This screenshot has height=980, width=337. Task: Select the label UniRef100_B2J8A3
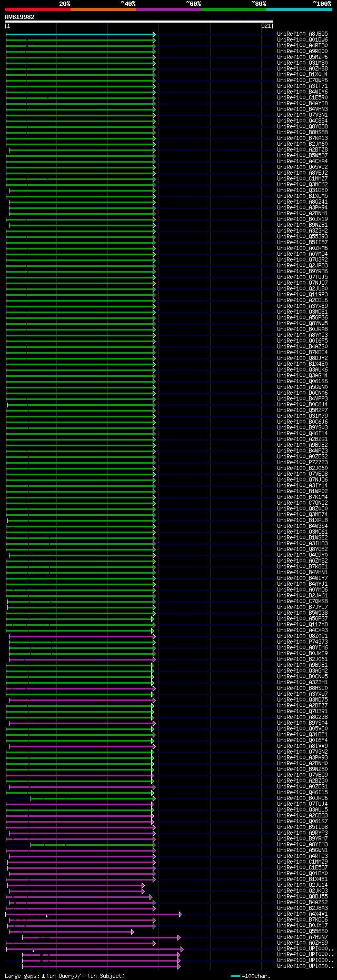[302, 908]
